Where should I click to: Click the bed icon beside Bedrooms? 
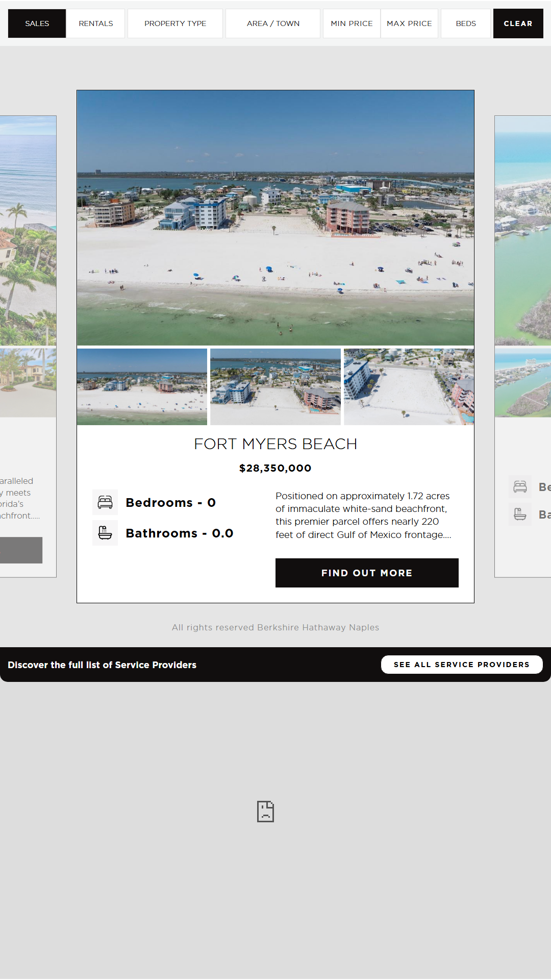coord(105,502)
